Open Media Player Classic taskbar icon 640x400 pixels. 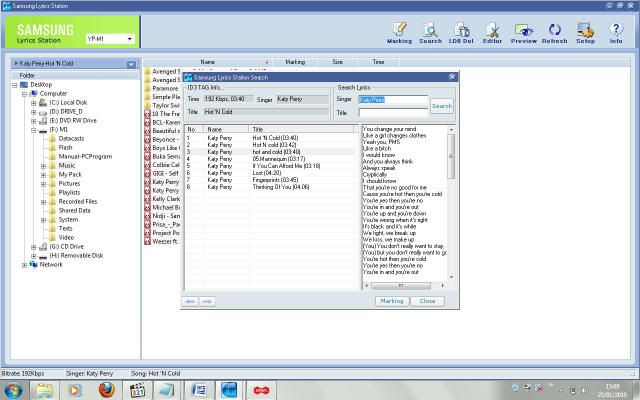click(x=137, y=391)
